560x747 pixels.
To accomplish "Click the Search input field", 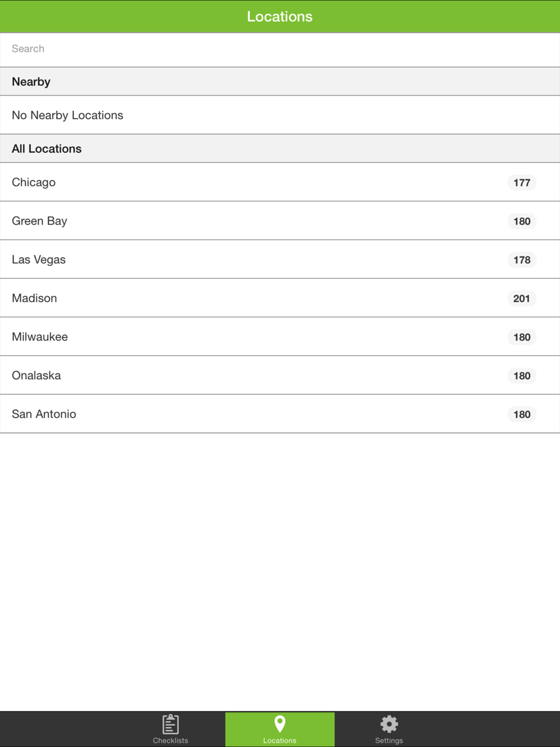I will (x=280, y=49).
